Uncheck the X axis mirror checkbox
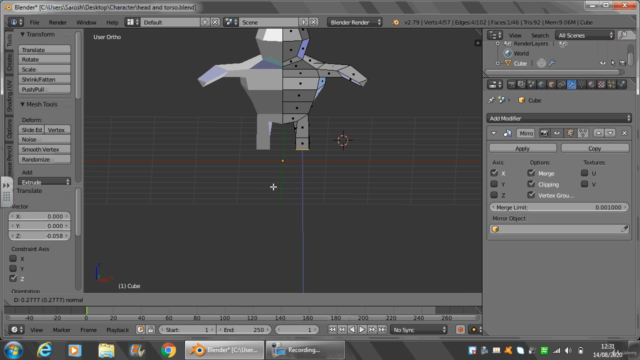The width and height of the screenshot is (640, 360). pos(494,173)
